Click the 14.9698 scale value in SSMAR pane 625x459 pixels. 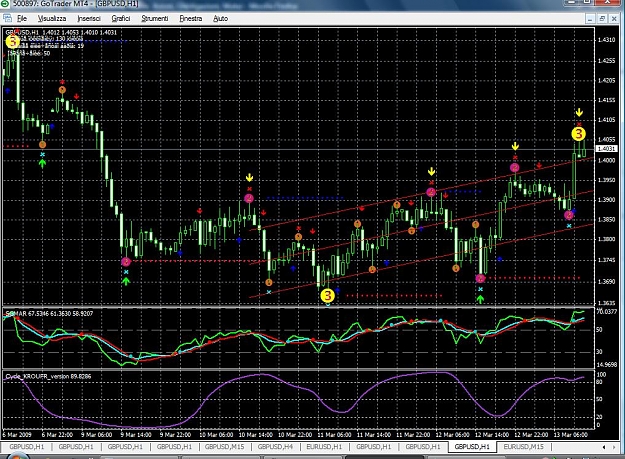point(607,365)
